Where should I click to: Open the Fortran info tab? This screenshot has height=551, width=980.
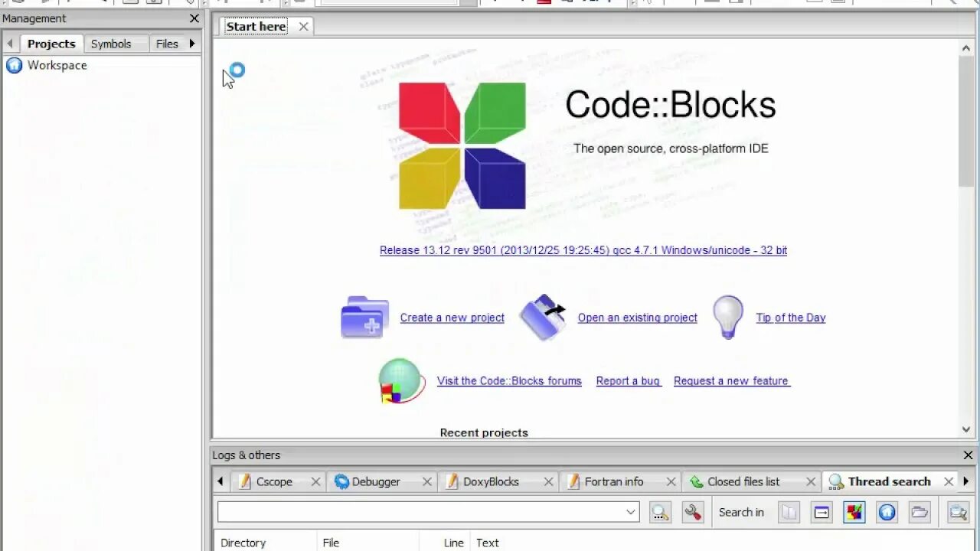point(614,481)
